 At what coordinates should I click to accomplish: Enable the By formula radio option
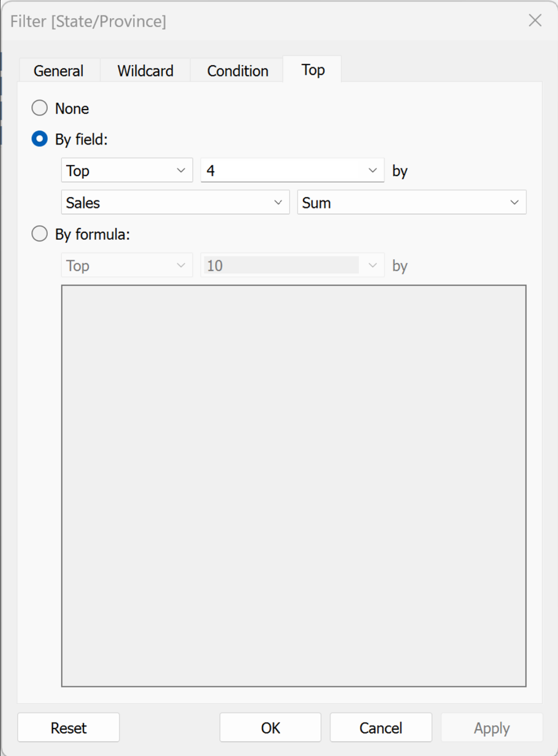[40, 234]
